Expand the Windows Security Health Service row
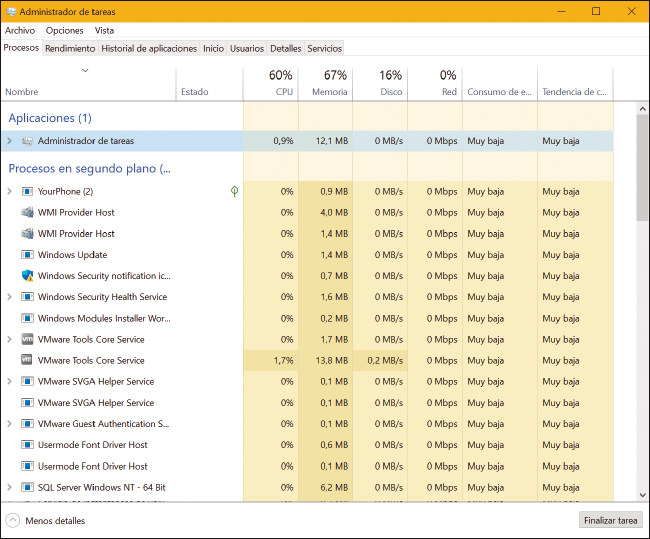The image size is (650, 539). tap(9, 297)
